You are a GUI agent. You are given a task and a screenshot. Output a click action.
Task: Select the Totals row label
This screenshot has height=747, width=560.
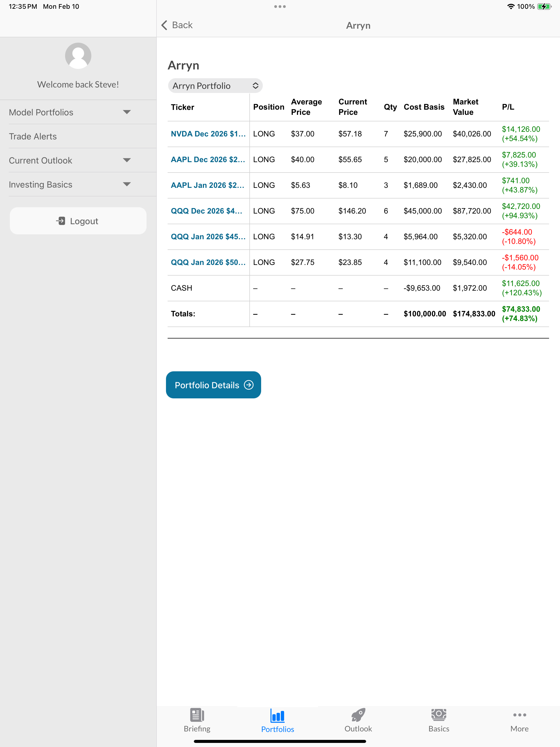click(x=183, y=314)
